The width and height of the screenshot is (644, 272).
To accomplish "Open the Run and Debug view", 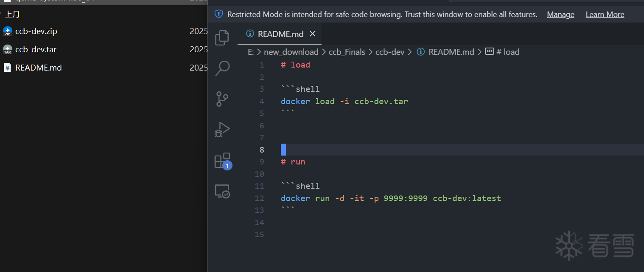I will 222,130.
